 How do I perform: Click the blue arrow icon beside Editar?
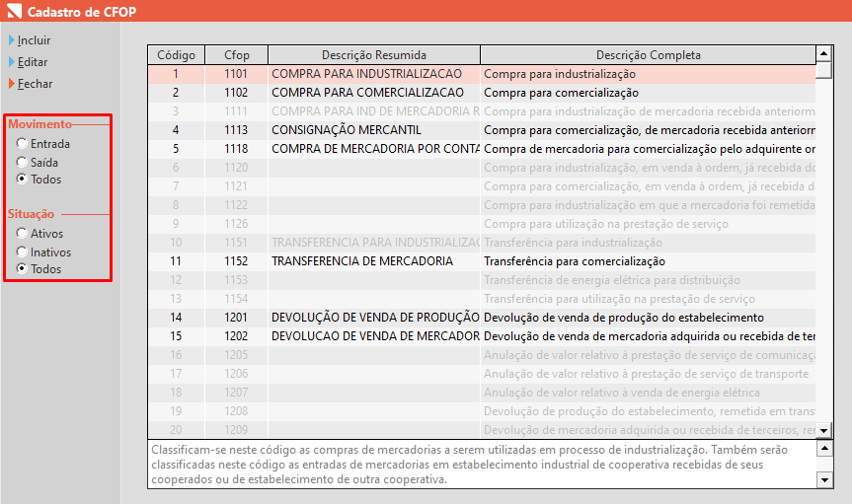pos(12,62)
